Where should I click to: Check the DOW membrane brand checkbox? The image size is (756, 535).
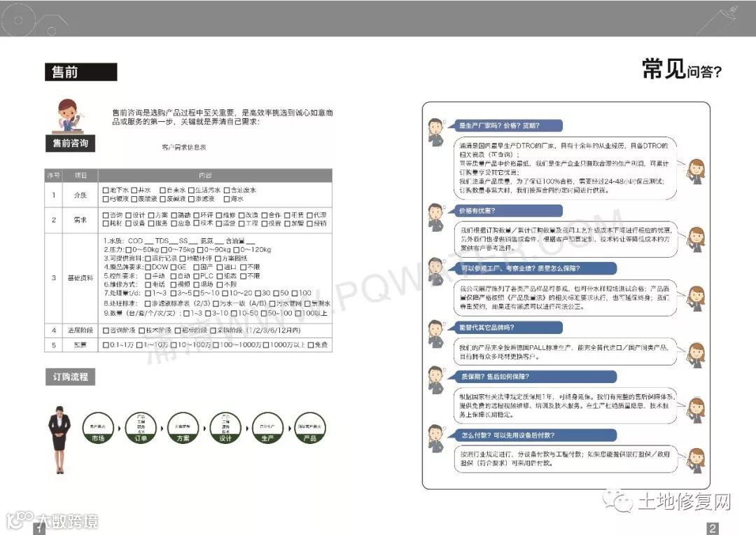148,267
